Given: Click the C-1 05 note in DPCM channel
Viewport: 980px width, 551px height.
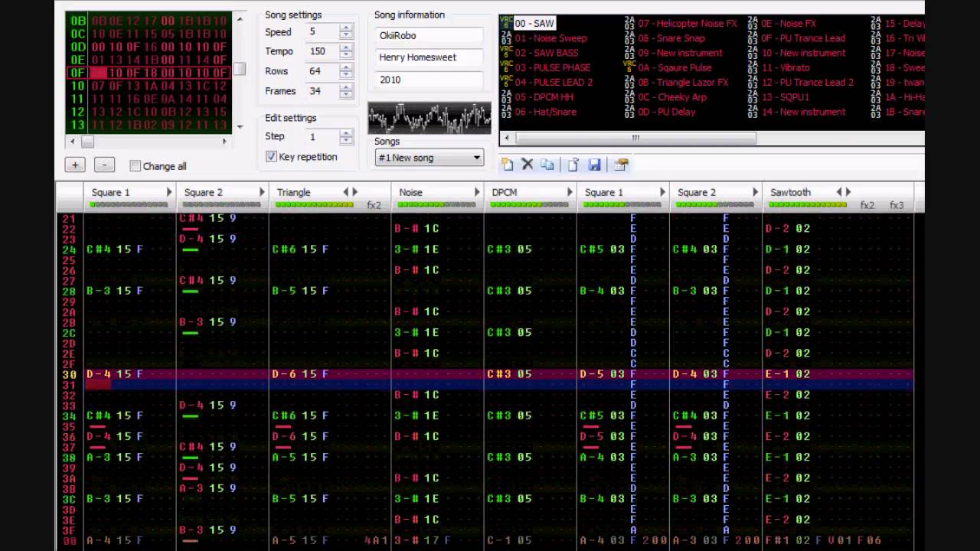Looking at the screenshot, I should click(509, 540).
